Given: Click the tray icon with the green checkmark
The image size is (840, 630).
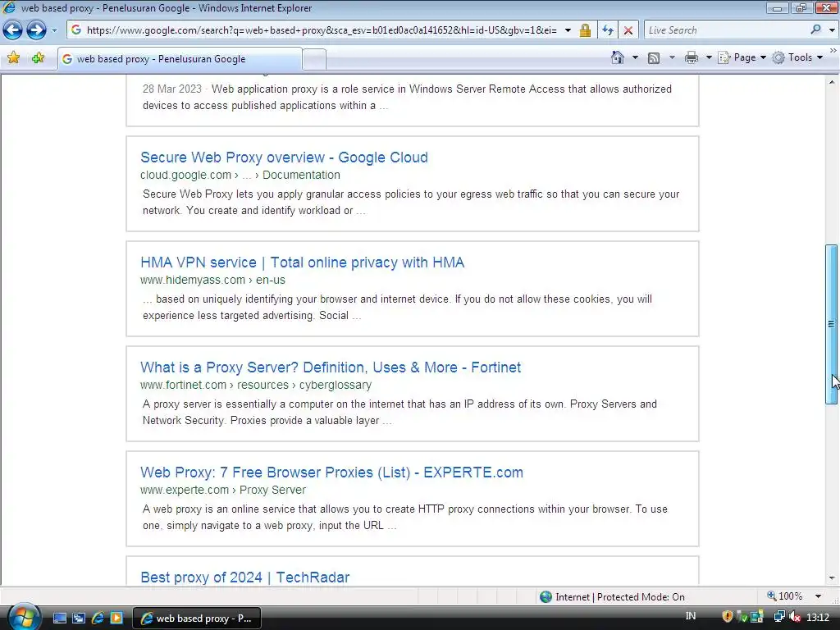Looking at the screenshot, I should click(x=742, y=617).
